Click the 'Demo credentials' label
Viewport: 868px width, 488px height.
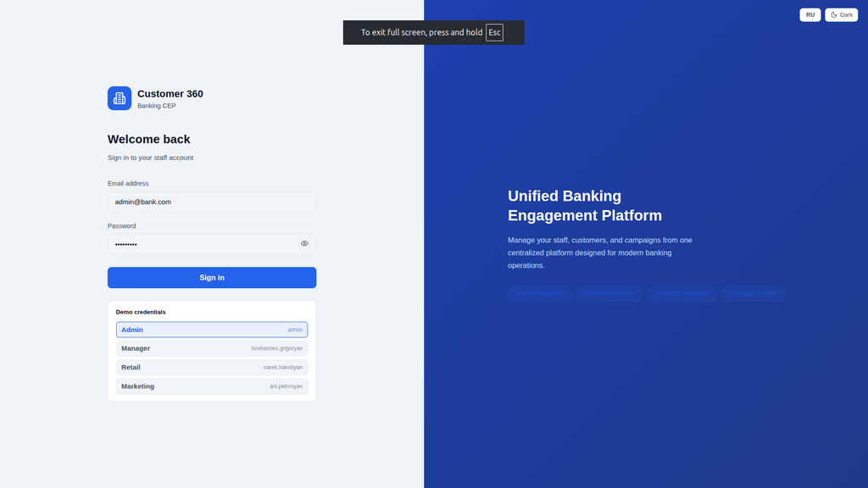pyautogui.click(x=141, y=312)
